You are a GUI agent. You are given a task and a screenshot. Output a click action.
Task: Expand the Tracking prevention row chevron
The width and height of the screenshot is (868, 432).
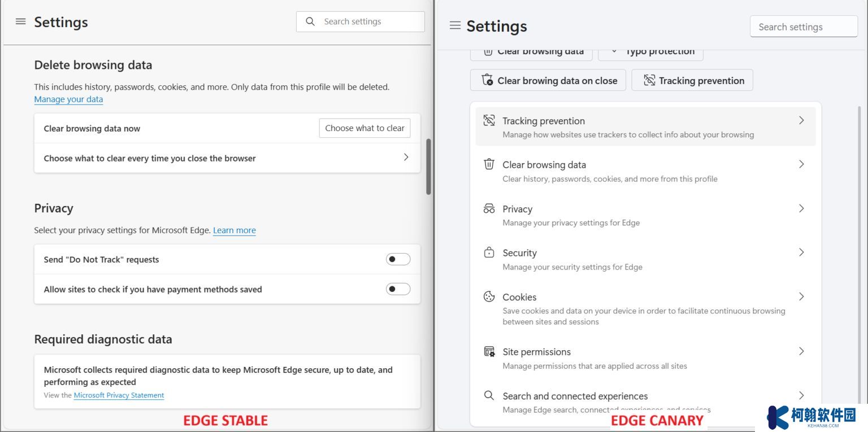pyautogui.click(x=801, y=120)
